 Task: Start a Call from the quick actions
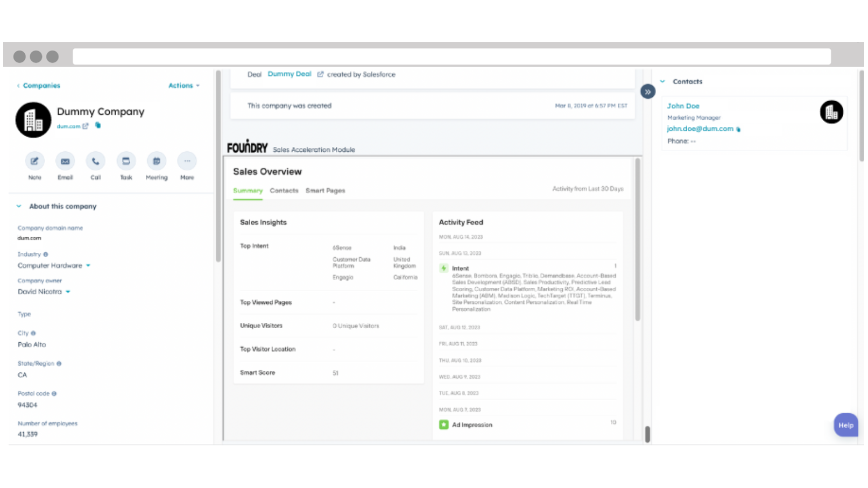coord(95,160)
